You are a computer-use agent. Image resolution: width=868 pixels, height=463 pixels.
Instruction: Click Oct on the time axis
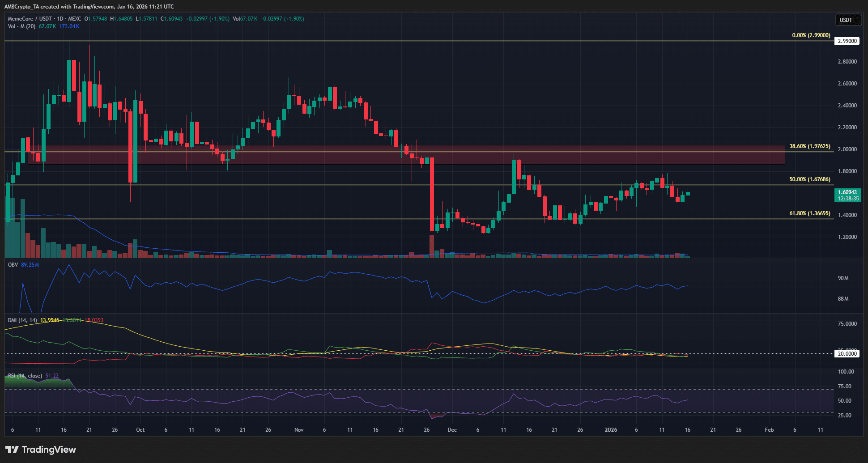coord(140,429)
